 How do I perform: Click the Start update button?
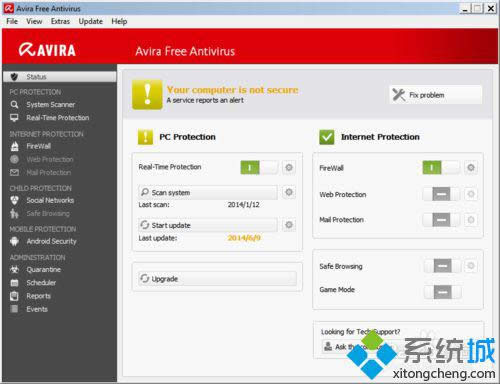coord(208,225)
